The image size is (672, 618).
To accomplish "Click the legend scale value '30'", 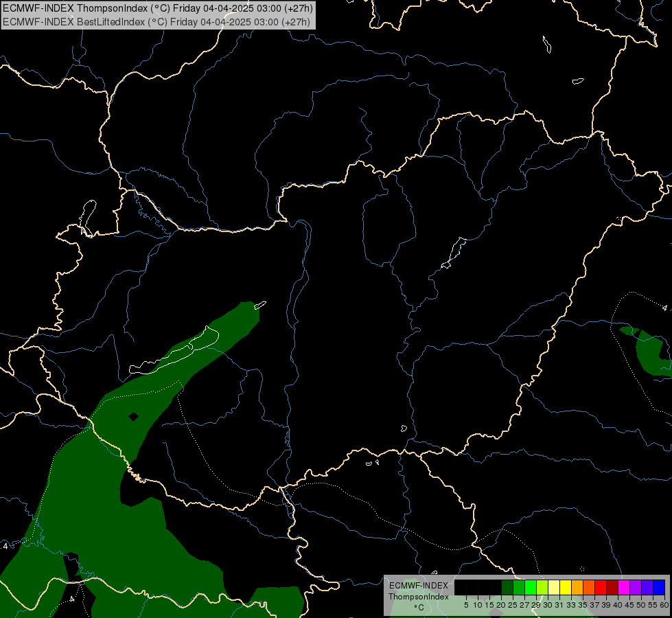I will point(548,605).
